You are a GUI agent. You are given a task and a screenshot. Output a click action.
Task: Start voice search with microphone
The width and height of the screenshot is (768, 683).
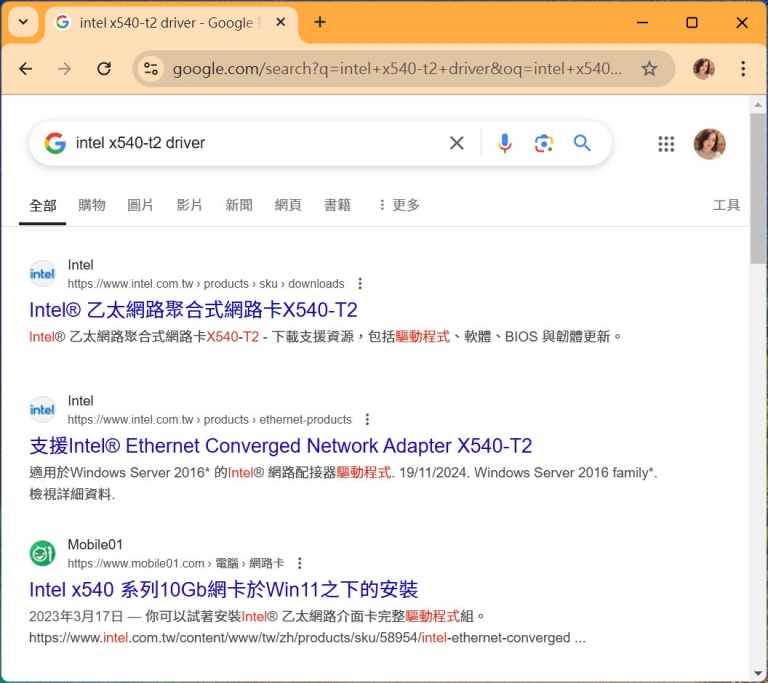pyautogui.click(x=504, y=143)
